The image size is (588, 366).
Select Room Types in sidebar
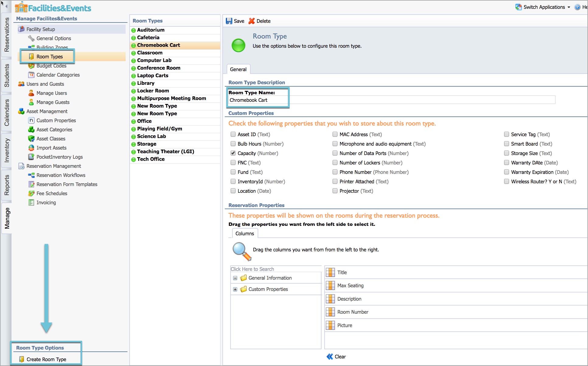50,57
